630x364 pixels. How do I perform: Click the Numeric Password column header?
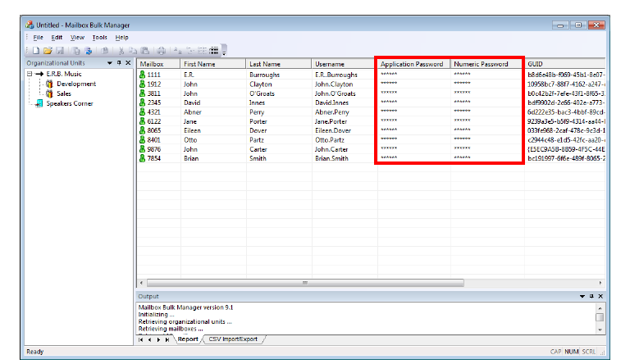[x=487, y=64]
